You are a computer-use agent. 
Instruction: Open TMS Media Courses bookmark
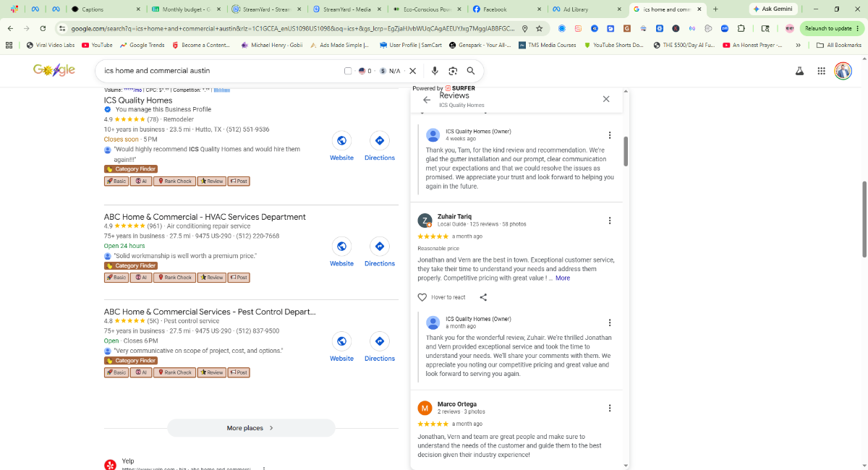tap(547, 45)
